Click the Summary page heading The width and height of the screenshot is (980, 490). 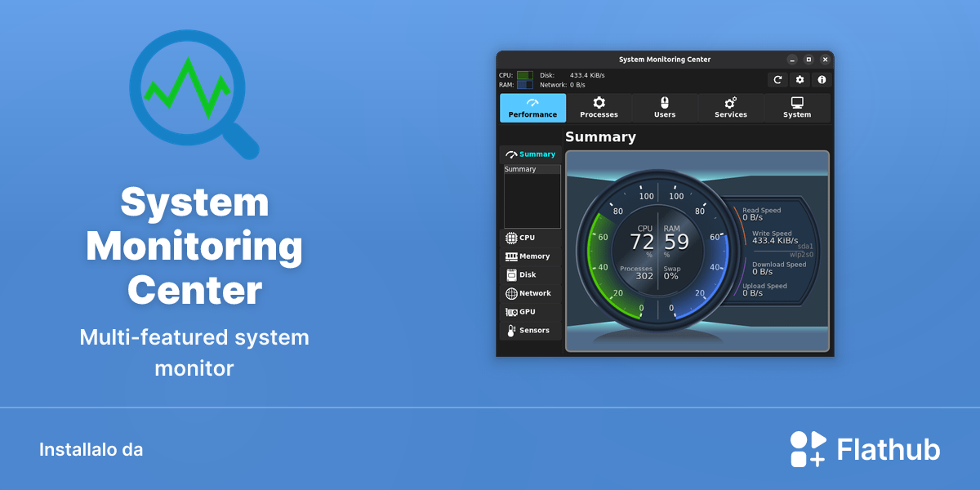pyautogui.click(x=600, y=137)
